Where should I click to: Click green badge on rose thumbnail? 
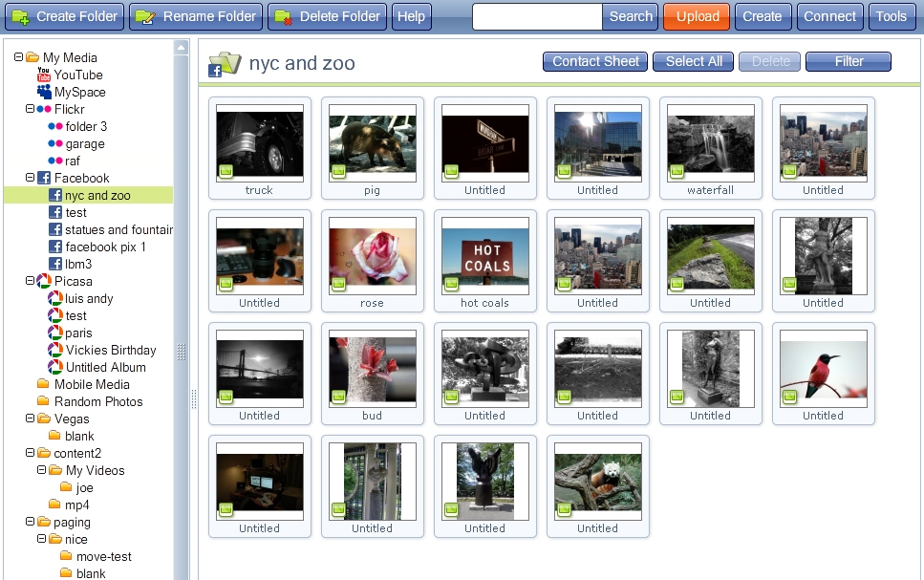[338, 284]
